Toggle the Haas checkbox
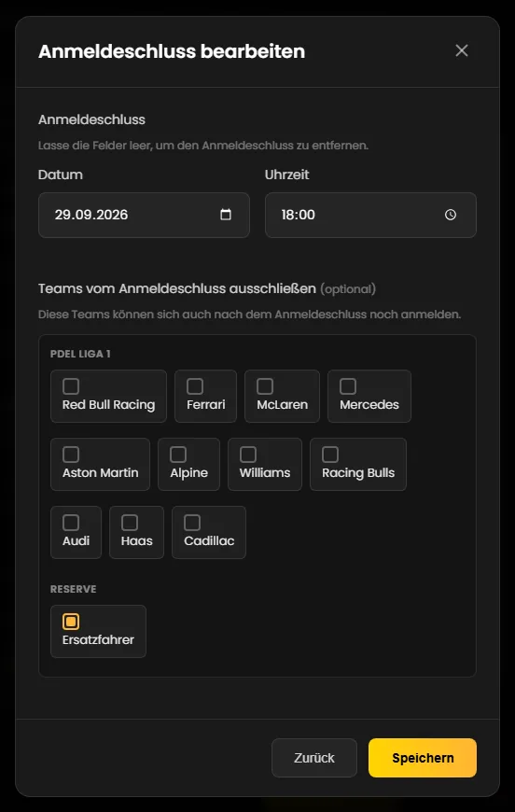Viewport: 515px width, 812px height. 130,523
